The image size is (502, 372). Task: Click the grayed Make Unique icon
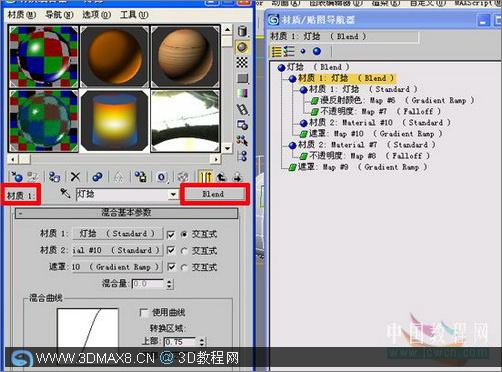[118, 176]
